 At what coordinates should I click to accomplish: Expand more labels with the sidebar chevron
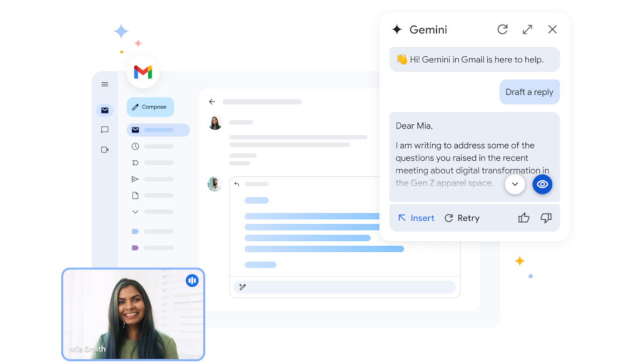[x=135, y=212]
